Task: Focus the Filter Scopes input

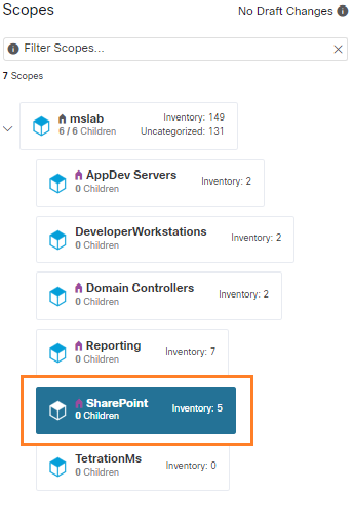Action: (175, 49)
